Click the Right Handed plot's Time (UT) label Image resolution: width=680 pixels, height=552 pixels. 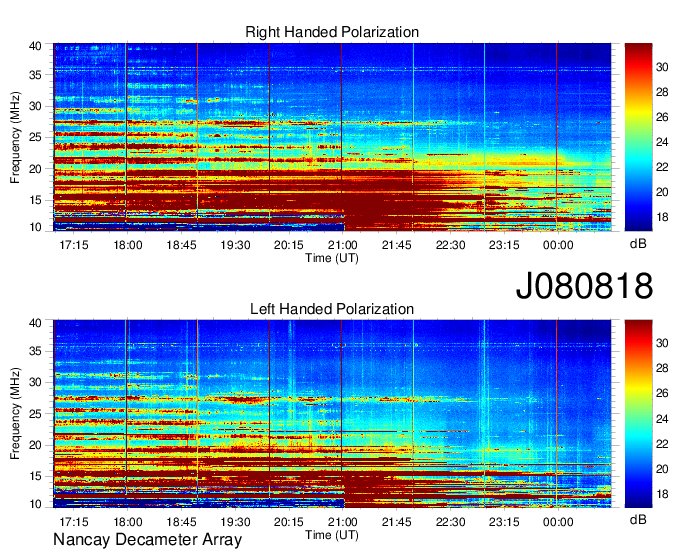click(x=332, y=258)
